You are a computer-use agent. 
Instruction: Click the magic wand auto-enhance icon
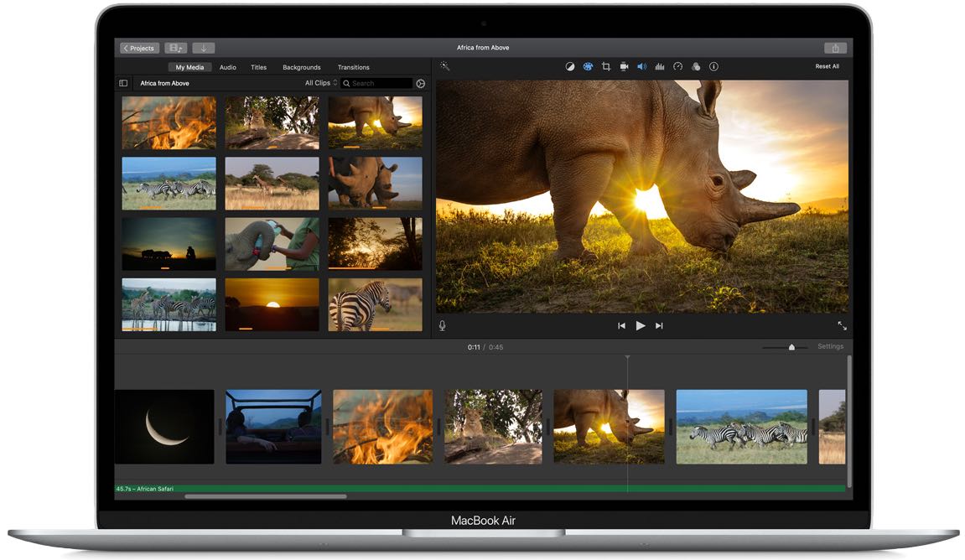point(444,66)
